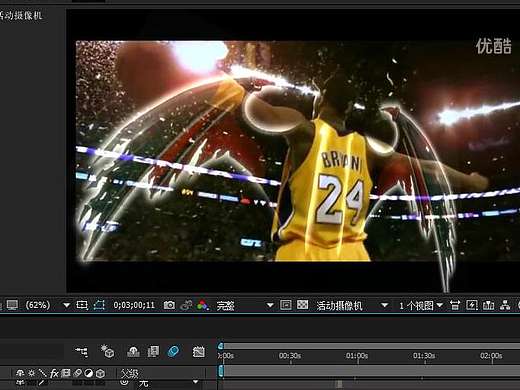Open the 62% magnification ratio dropdown
The height and width of the screenshot is (390, 520).
click(48, 305)
